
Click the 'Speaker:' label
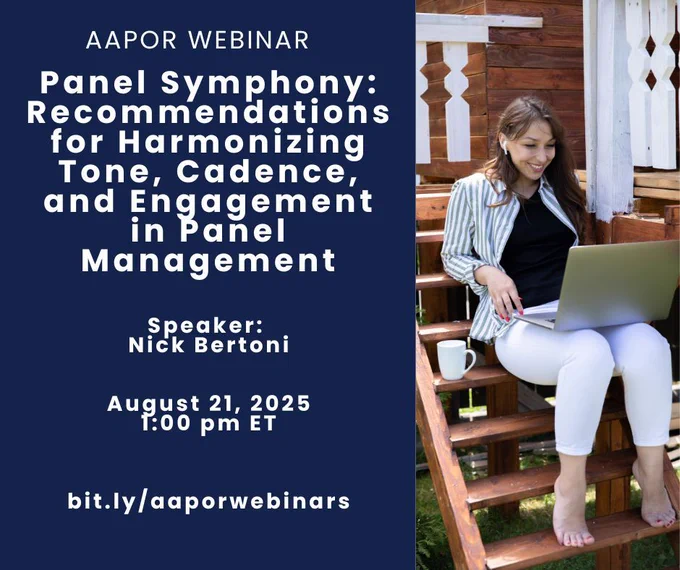[x=205, y=327]
